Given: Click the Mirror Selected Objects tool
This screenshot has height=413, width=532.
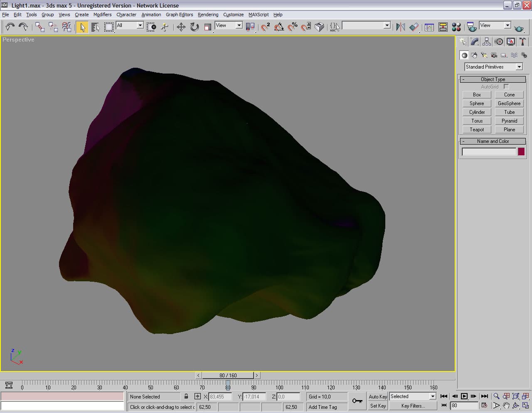Looking at the screenshot, I should click(400, 27).
